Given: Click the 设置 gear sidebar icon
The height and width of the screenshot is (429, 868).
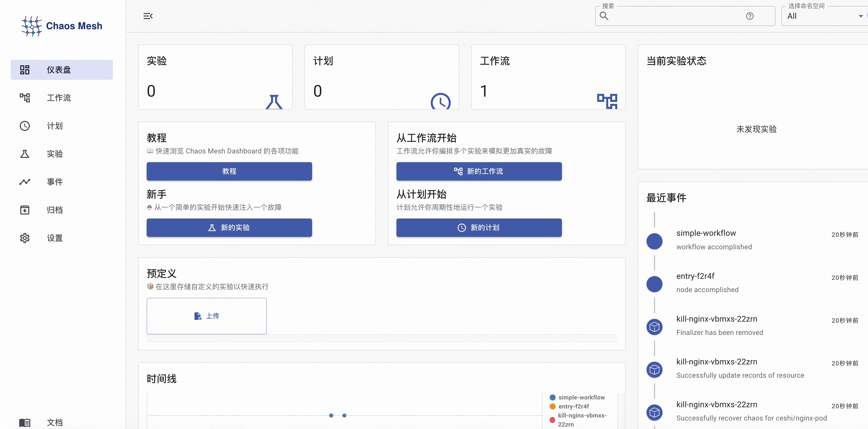Looking at the screenshot, I should (x=25, y=238).
